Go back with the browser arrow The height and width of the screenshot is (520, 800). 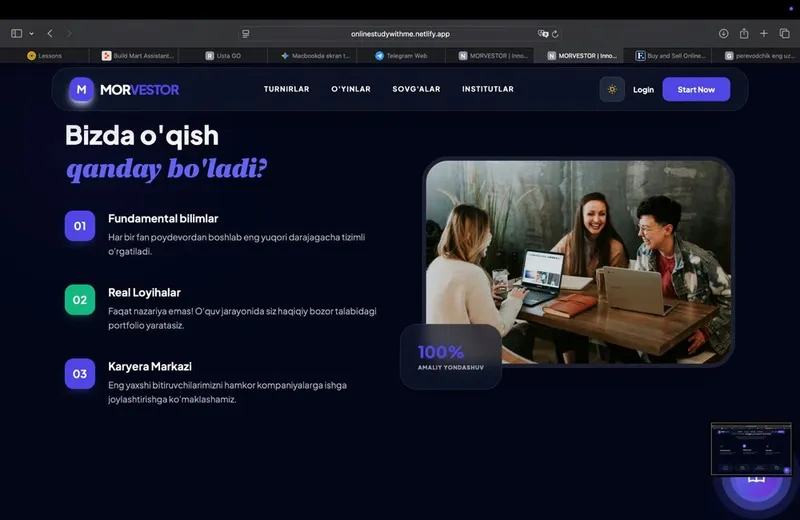tap(50, 34)
